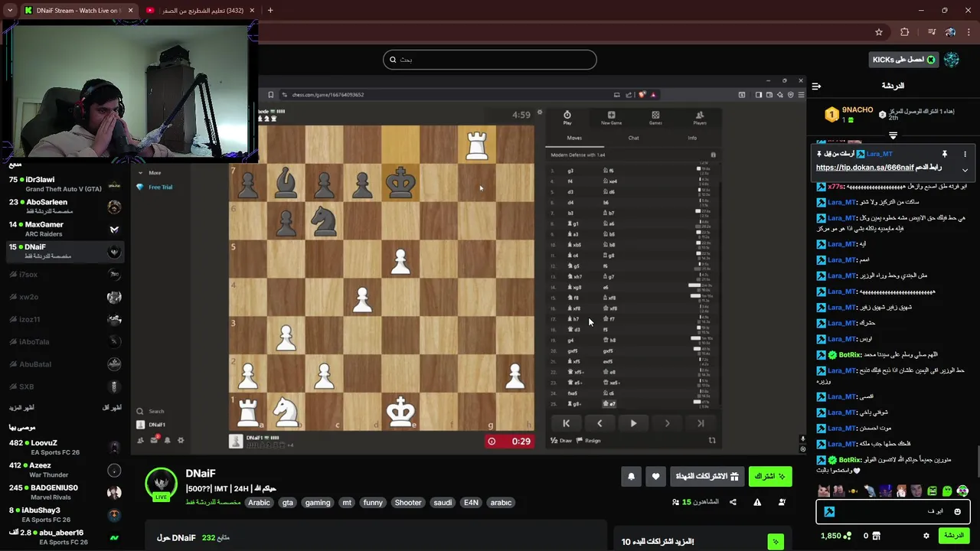Unpin icon on pinned message
The image size is (980, 551).
(945, 154)
